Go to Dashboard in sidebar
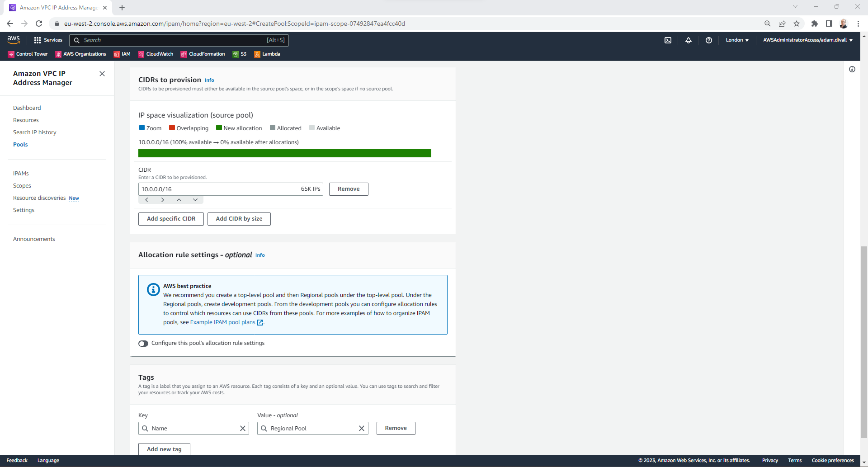 tap(27, 108)
